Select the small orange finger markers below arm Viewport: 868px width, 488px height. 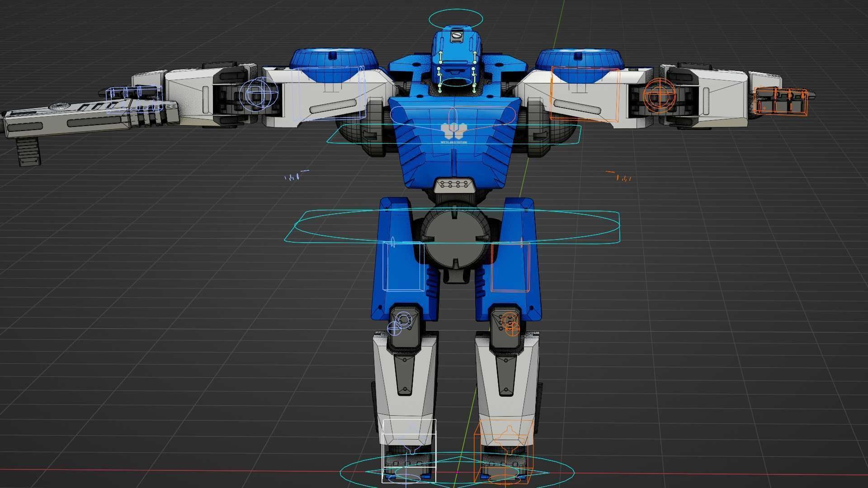coord(619,176)
